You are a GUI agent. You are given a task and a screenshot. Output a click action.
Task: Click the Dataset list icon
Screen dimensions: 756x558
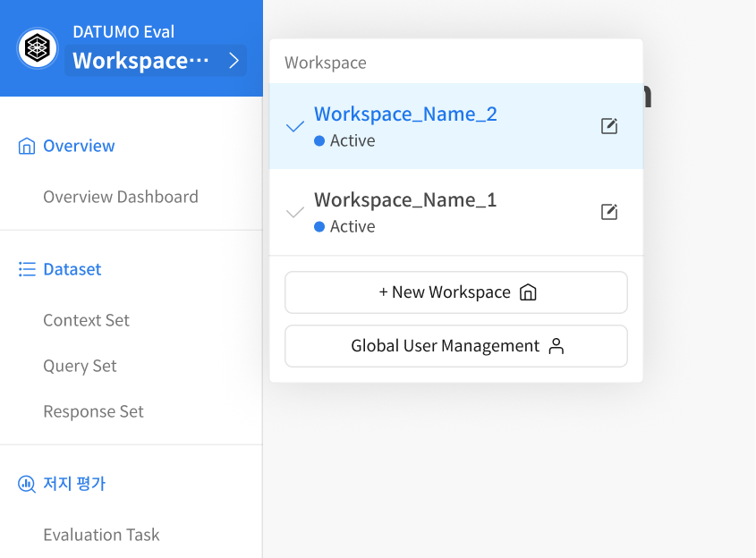(27, 269)
